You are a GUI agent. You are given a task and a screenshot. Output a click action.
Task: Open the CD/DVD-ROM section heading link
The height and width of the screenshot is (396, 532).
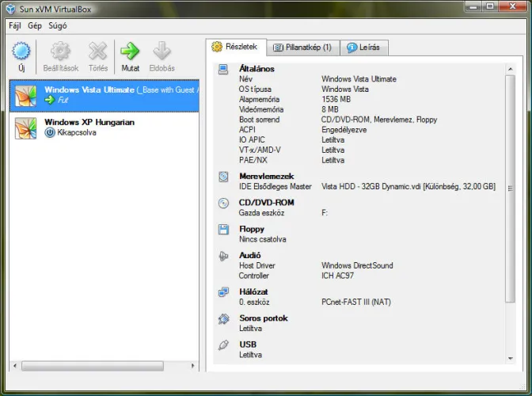coord(266,203)
